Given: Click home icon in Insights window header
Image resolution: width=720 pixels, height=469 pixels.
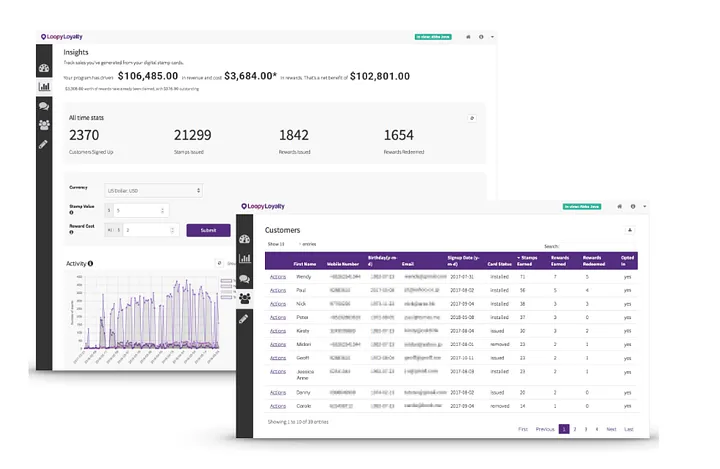Looking at the screenshot, I should point(468,37).
